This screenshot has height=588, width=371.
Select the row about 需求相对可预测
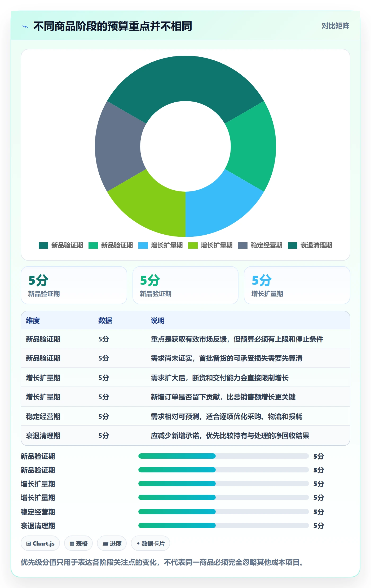click(x=185, y=416)
